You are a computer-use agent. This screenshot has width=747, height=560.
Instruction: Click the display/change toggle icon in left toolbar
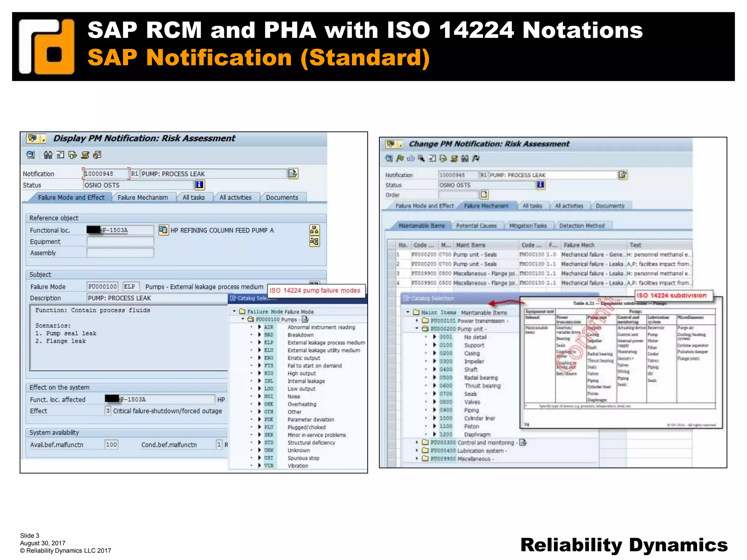(31, 155)
